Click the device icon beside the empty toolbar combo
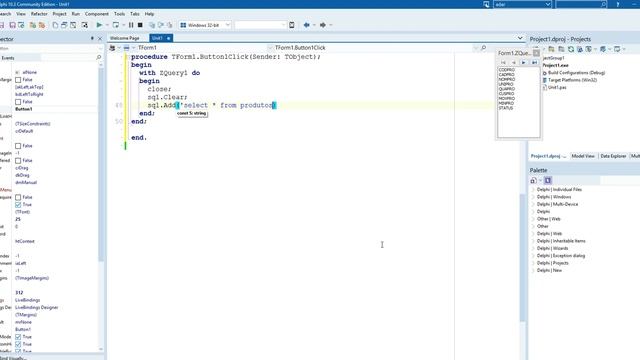Screen dimensions: 640x360 click(292, 25)
